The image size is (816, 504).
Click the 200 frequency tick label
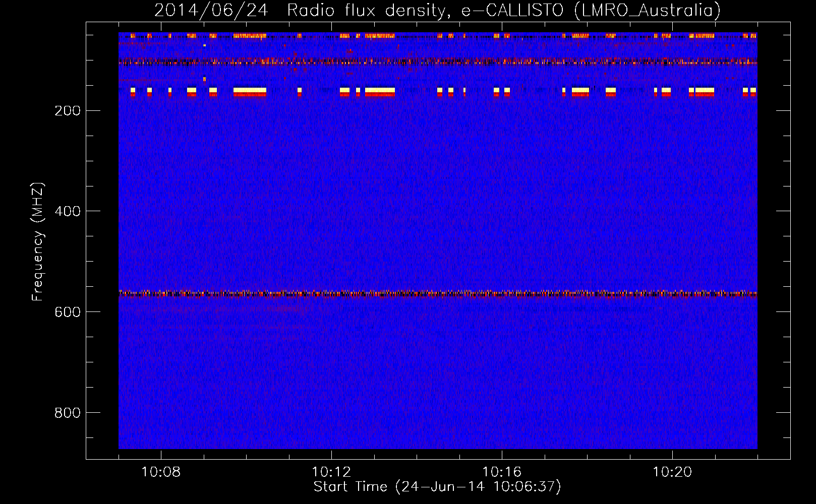(68, 111)
